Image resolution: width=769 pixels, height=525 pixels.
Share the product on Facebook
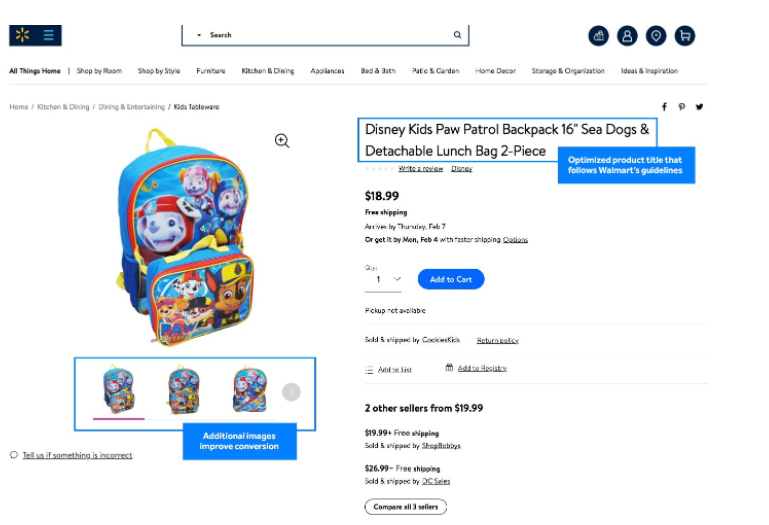coord(664,107)
